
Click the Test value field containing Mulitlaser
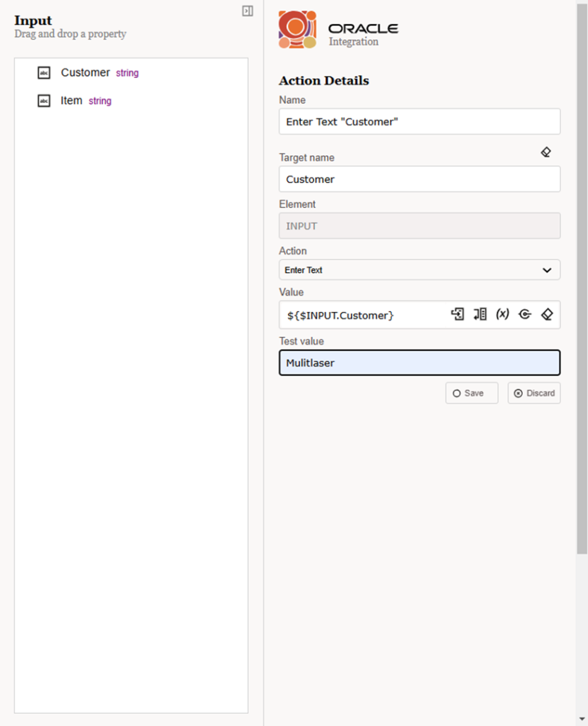coord(418,362)
